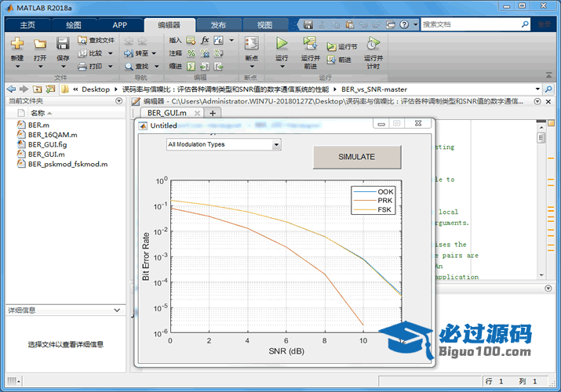Open the 当前文件夹 panel actions menu
561x392 pixels.
click(x=119, y=101)
